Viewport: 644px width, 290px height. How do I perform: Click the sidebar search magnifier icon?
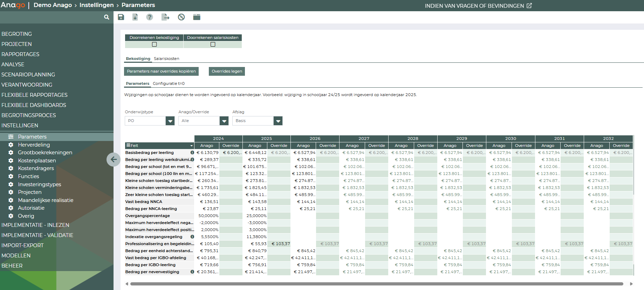[107, 17]
